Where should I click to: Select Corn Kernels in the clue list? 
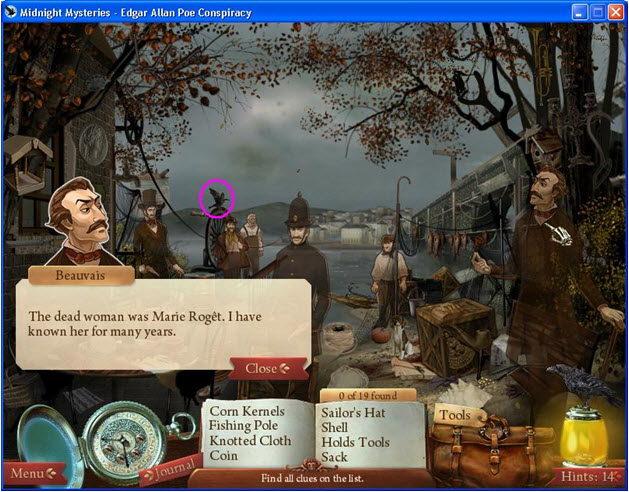click(247, 411)
